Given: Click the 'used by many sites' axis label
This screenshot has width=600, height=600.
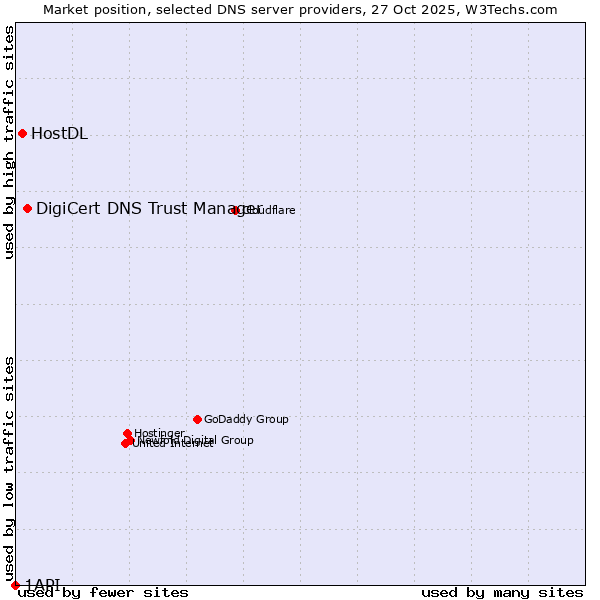Looking at the screenshot, I should [502, 592].
